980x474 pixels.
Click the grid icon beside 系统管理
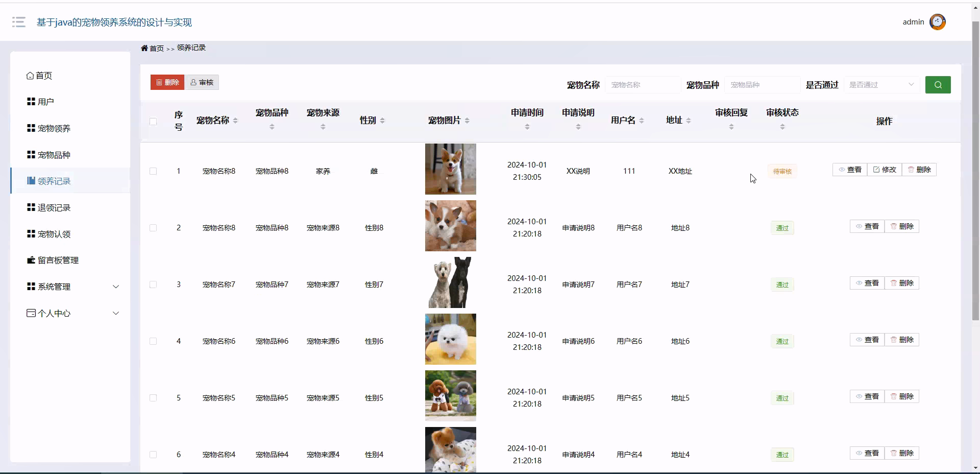coord(31,287)
